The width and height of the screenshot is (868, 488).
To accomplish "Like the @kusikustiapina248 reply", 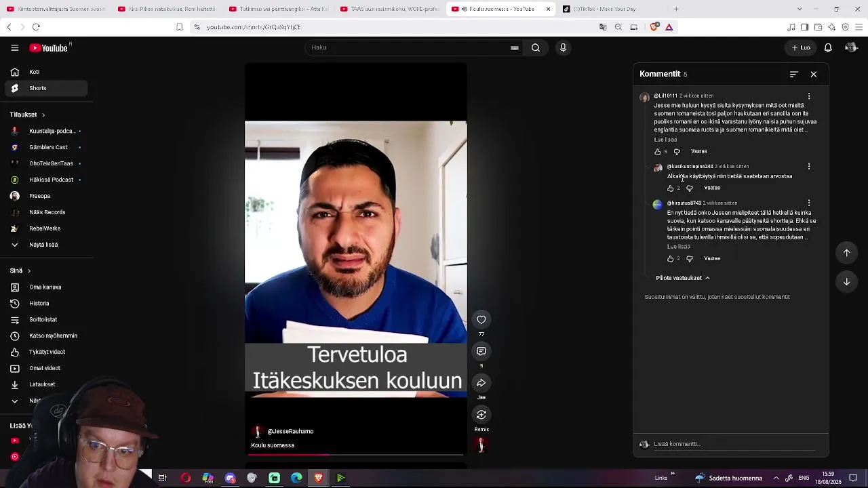I will click(x=671, y=188).
